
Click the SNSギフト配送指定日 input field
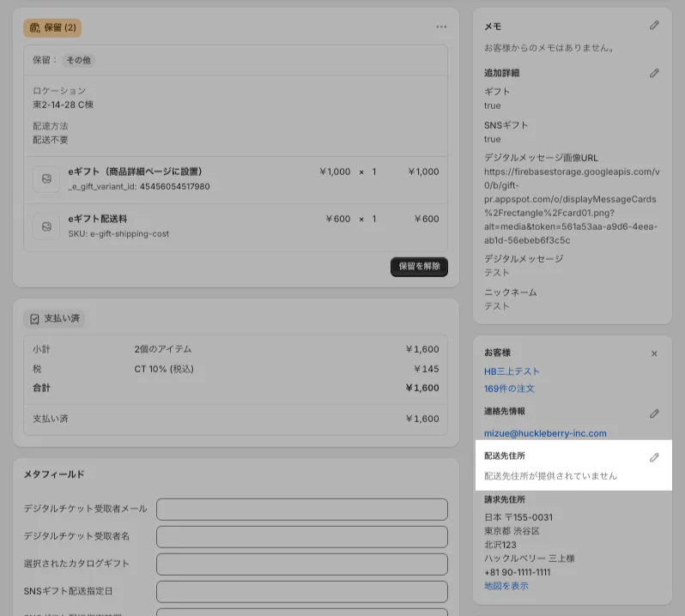tap(301, 591)
